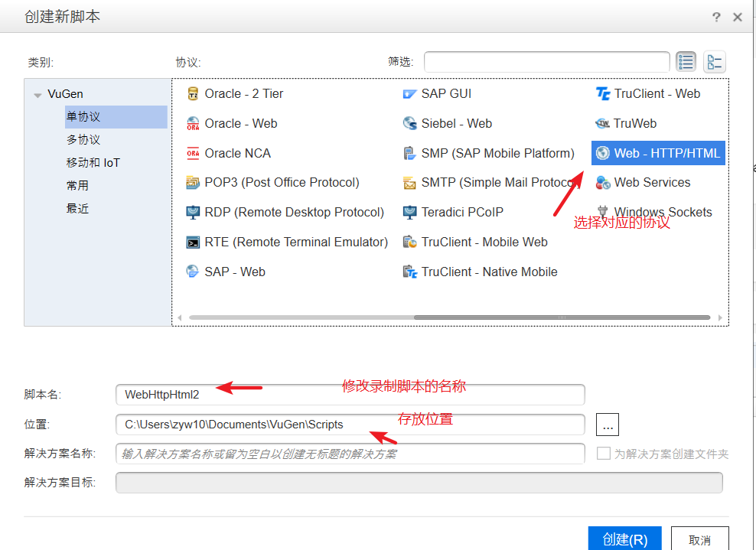This screenshot has height=550, width=756.
Task: Select the Oracle - 2 Tier protocol icon
Action: [x=193, y=93]
